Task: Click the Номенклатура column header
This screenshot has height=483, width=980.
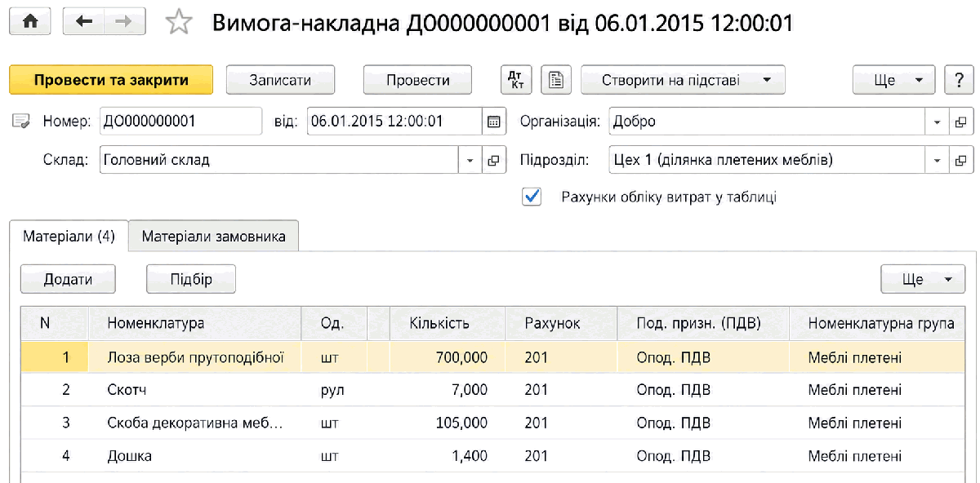Action: (x=195, y=323)
